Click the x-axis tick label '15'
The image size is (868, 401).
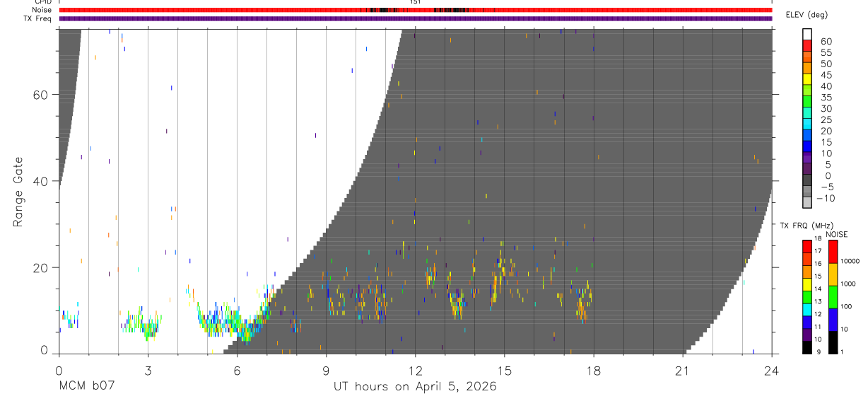[x=504, y=370]
